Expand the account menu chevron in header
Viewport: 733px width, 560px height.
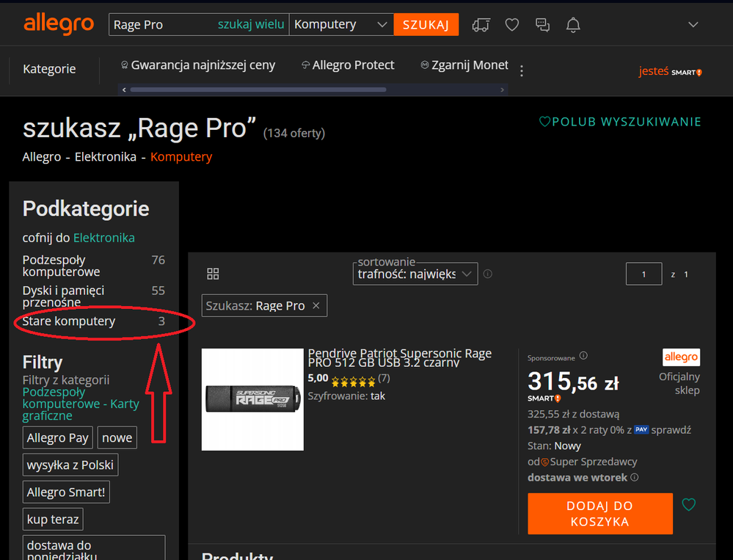click(693, 24)
